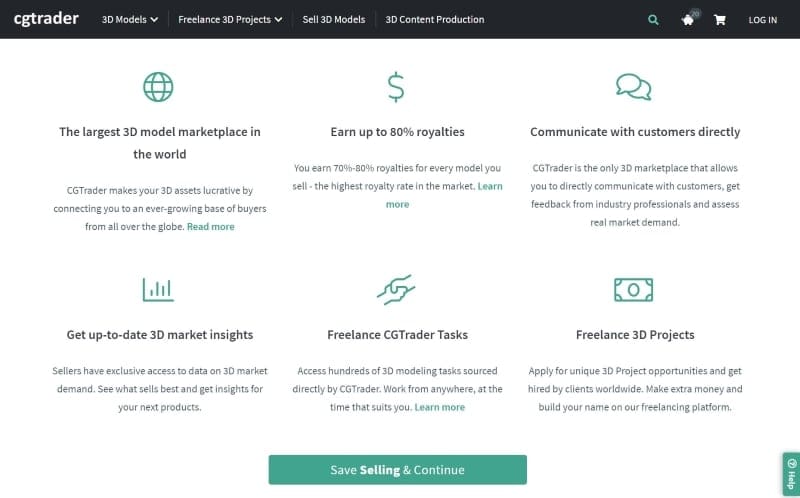800x498 pixels.
Task: Click Save Selling & Continue button
Action: pyautogui.click(x=397, y=469)
